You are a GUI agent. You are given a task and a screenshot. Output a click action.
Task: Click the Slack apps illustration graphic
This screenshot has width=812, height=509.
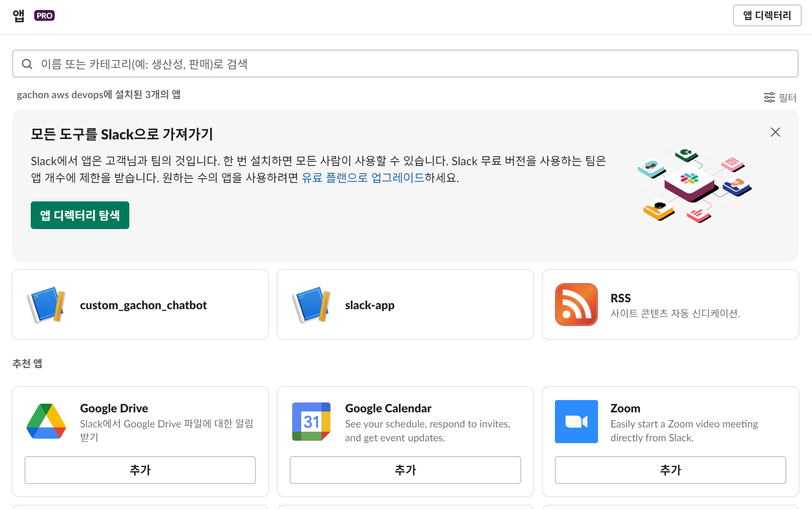[695, 185]
